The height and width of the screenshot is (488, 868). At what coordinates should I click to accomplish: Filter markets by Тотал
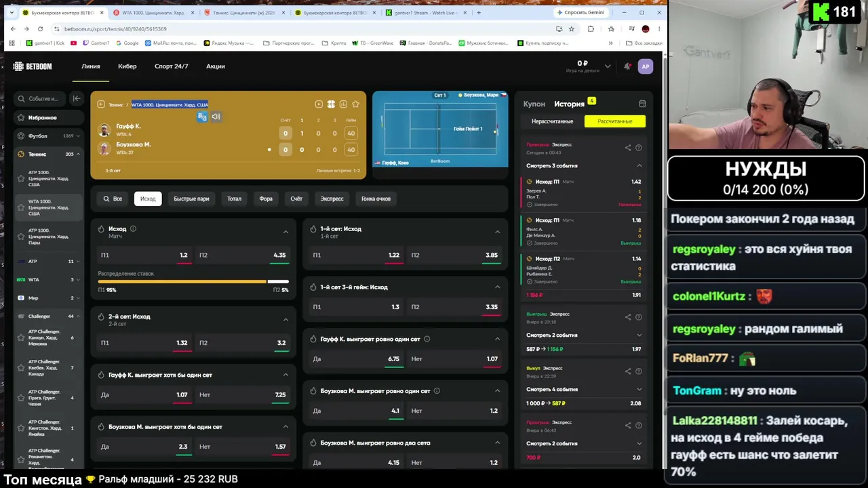[x=234, y=199]
